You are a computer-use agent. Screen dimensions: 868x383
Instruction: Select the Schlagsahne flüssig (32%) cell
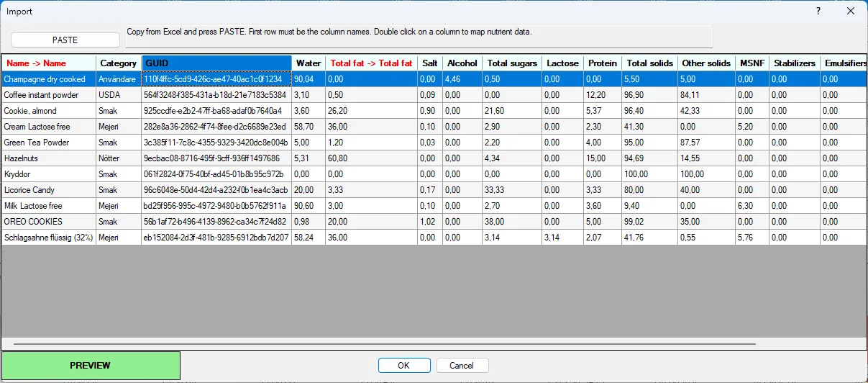point(48,238)
